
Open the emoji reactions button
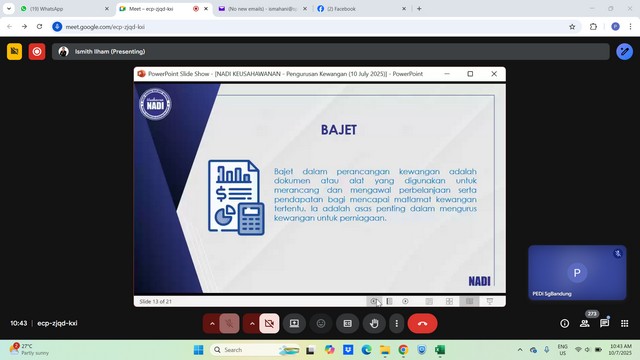click(x=321, y=323)
